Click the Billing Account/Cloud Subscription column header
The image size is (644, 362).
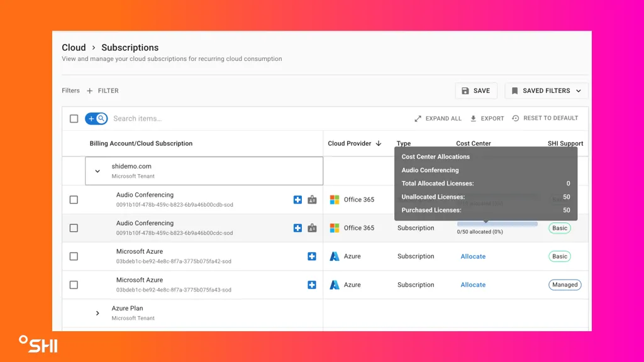click(x=141, y=144)
